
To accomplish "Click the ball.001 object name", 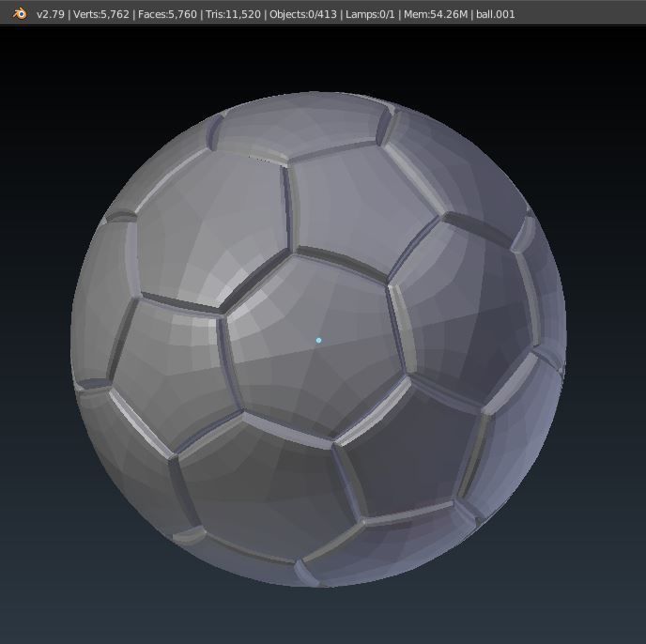I will [495, 14].
